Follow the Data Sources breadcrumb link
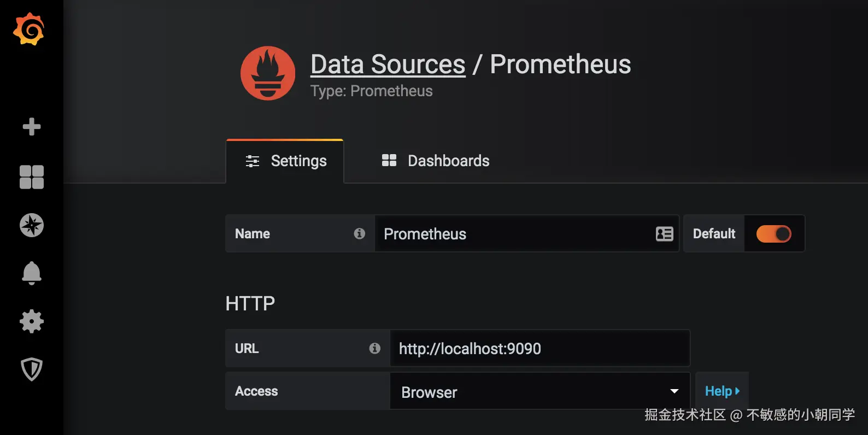This screenshot has height=435, width=868. (x=388, y=64)
